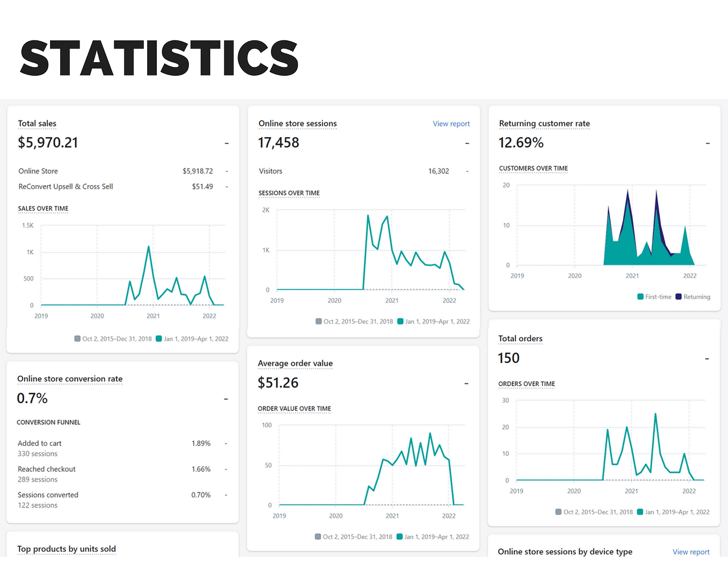The image size is (728, 582).
Task: Click the 122 sessions subtext
Action: [x=37, y=505]
